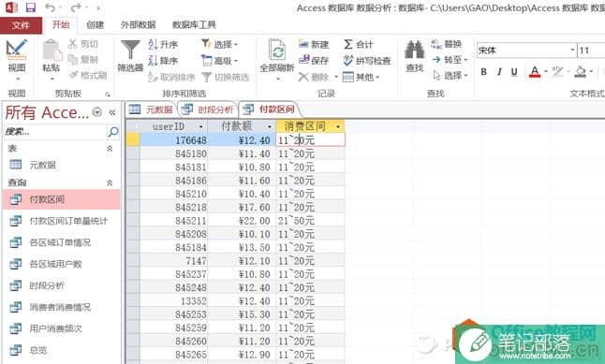Open the 选择 filter selection dropdown

click(x=219, y=44)
